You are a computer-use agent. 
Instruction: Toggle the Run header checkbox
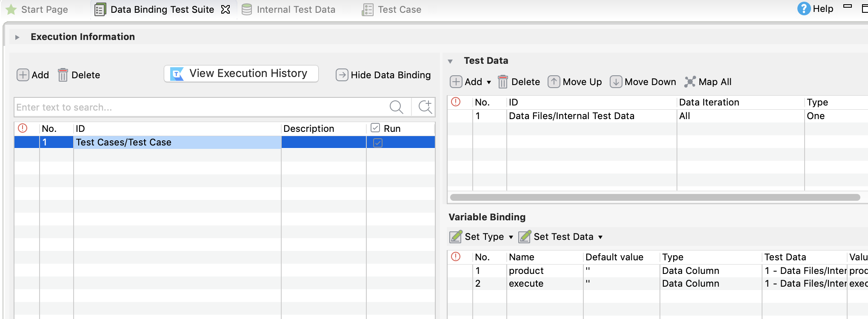coord(375,128)
